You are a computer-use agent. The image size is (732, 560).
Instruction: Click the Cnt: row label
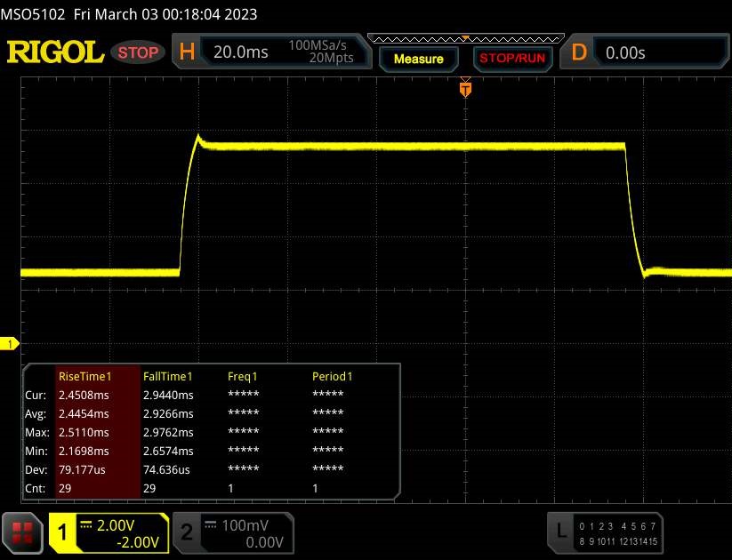[35, 489]
